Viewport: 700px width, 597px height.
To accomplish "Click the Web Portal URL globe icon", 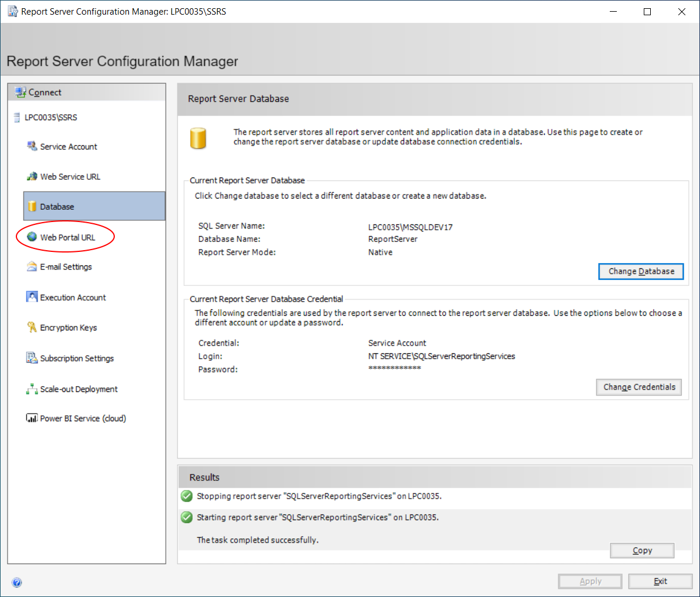I will (x=32, y=237).
